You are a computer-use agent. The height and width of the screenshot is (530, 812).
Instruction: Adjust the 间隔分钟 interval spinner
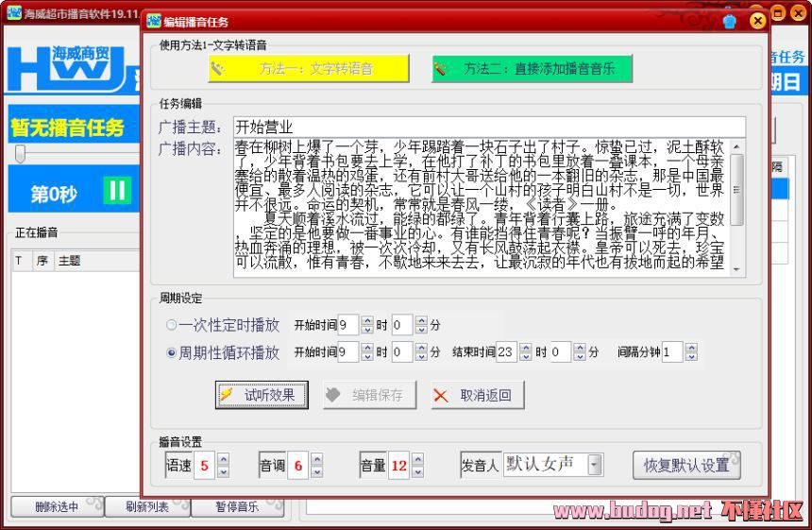tap(691, 352)
